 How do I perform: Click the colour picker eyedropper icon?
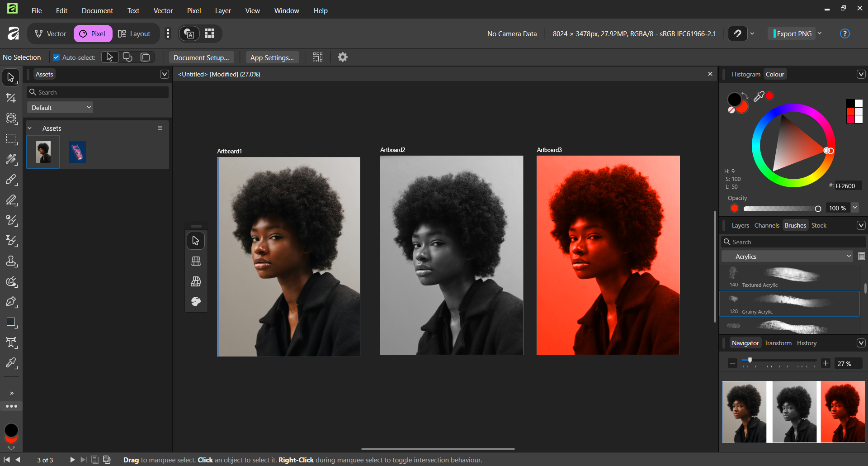point(759,96)
